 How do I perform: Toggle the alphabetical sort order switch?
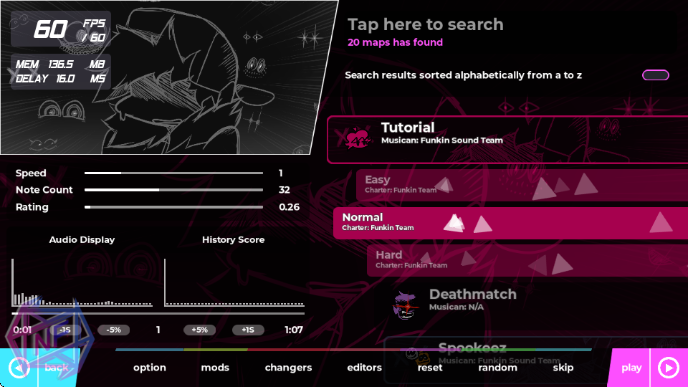[656, 75]
